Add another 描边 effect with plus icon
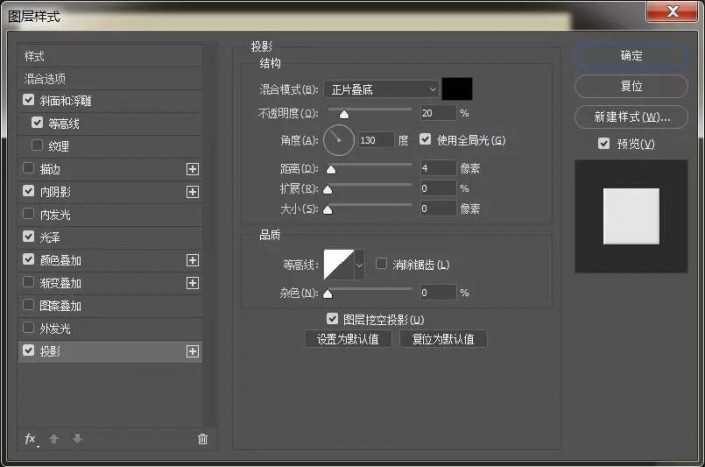This screenshot has height=467, width=705. tap(193, 168)
